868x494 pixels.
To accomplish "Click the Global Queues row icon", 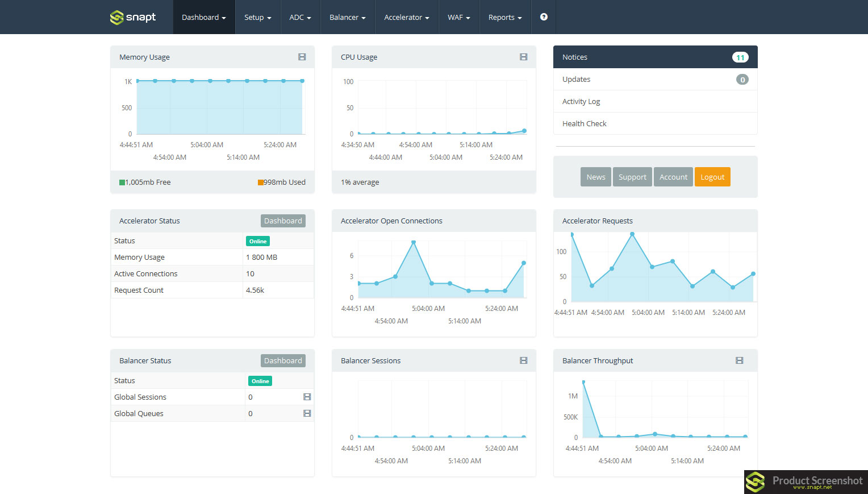I will click(x=307, y=413).
